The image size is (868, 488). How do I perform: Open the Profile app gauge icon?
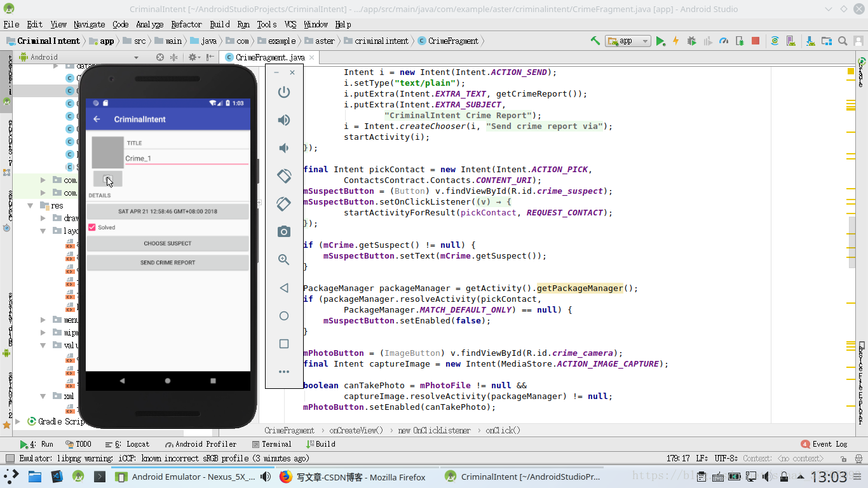(x=724, y=41)
